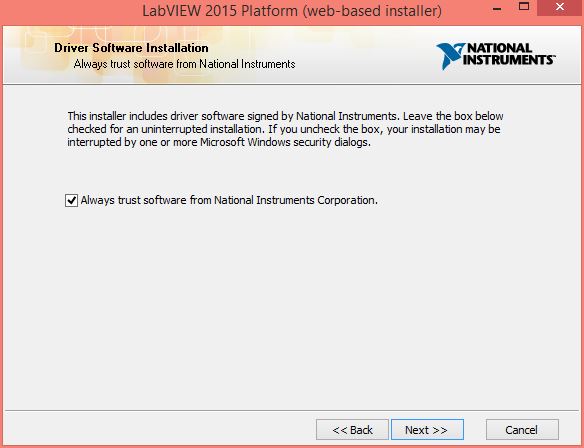Cancel the LabVIEW installation

point(522,430)
